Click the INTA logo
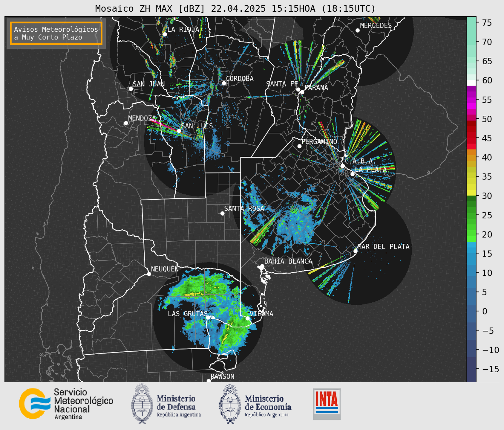This screenshot has width=504, height=430. click(327, 404)
